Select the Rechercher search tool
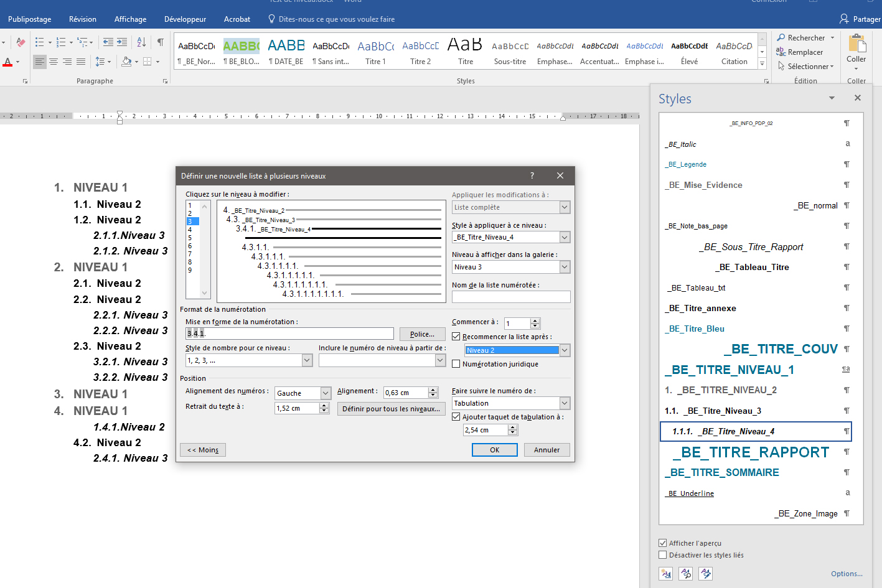Screen dimensions: 882x588 pyautogui.click(x=801, y=38)
